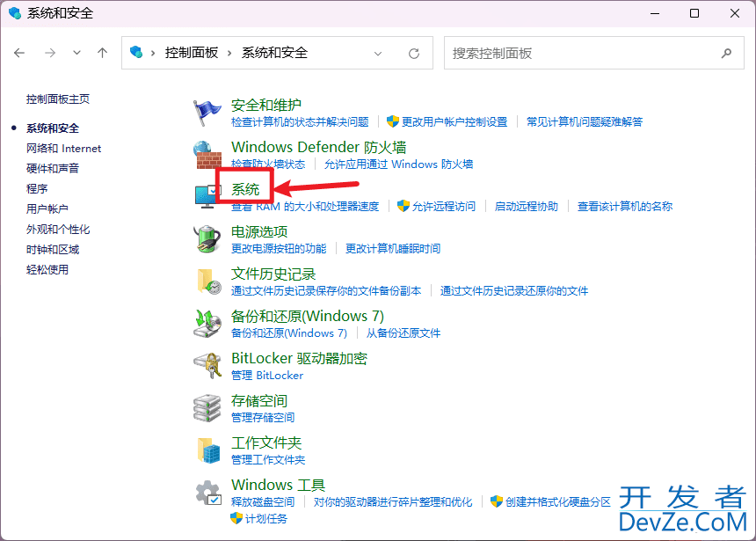This screenshot has width=756, height=541.
Task: Select 程序 in sidebar
Action: (x=37, y=189)
